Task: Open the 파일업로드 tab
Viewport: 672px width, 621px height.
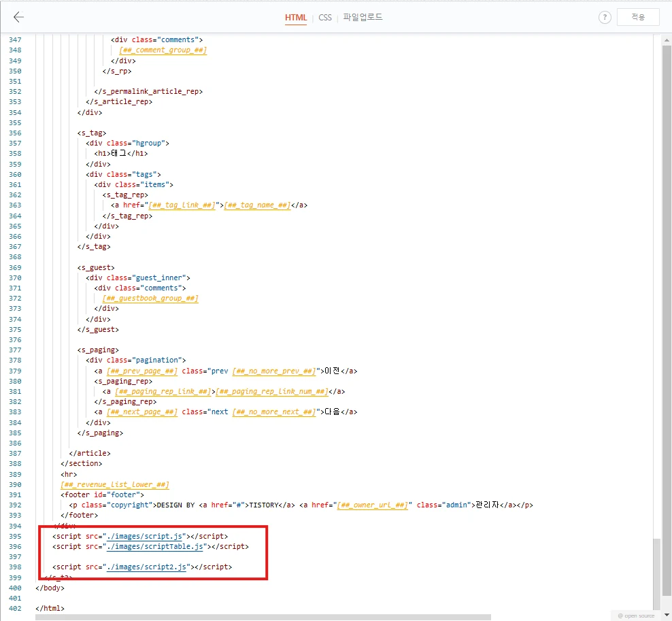Action: (x=363, y=17)
